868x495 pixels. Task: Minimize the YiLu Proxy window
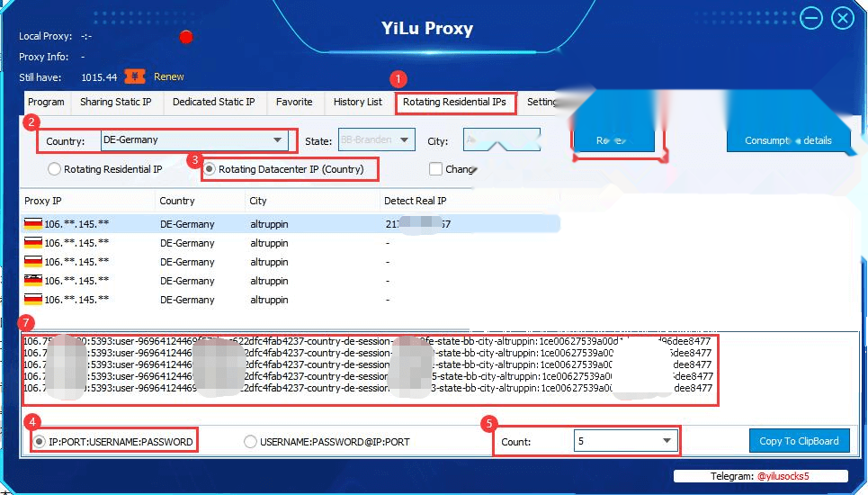(811, 18)
